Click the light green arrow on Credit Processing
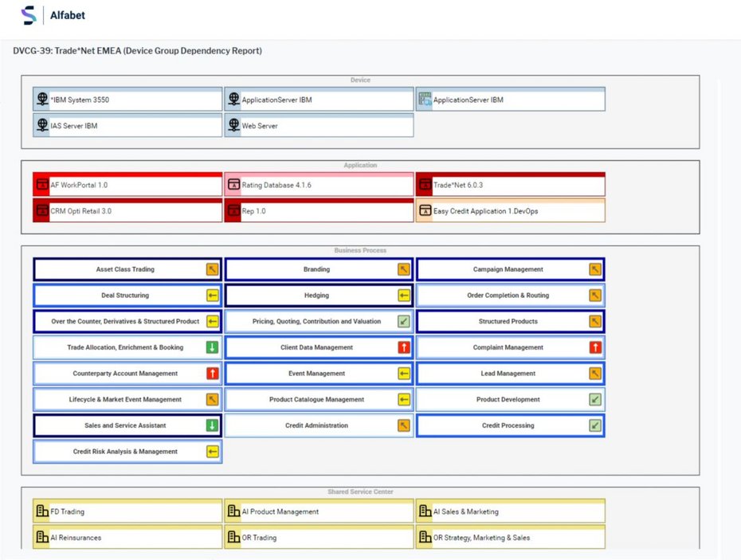 [595, 425]
